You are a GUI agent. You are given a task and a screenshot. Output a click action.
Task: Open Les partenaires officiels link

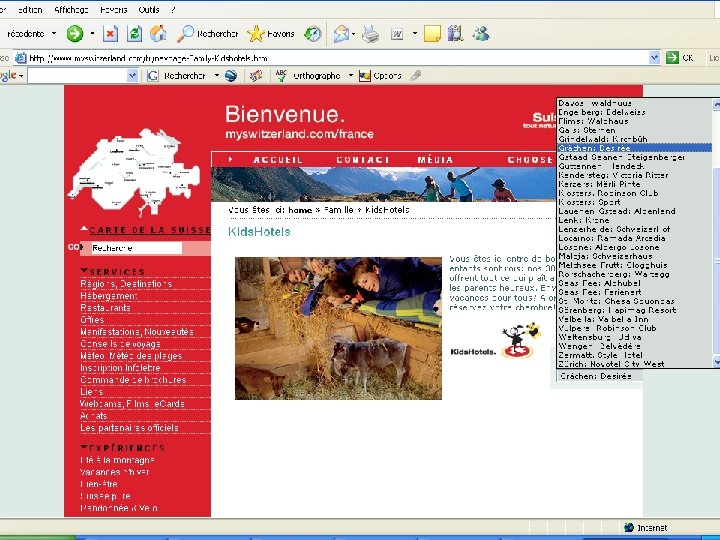[x=129, y=428]
